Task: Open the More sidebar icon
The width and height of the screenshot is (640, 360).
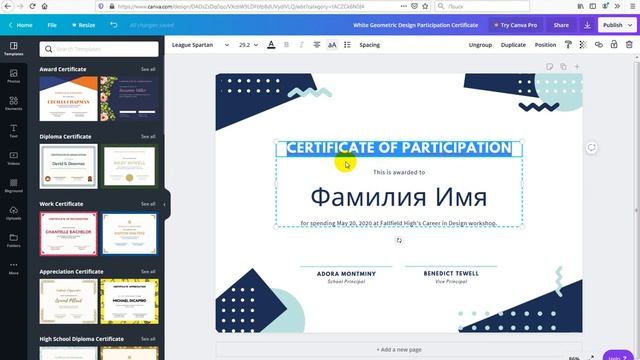Action: pyautogui.click(x=13, y=267)
